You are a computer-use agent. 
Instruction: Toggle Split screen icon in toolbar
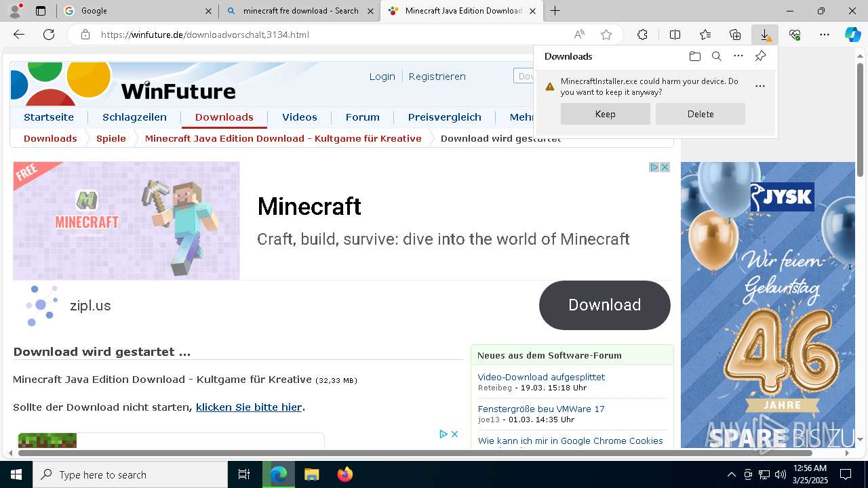[x=675, y=35]
